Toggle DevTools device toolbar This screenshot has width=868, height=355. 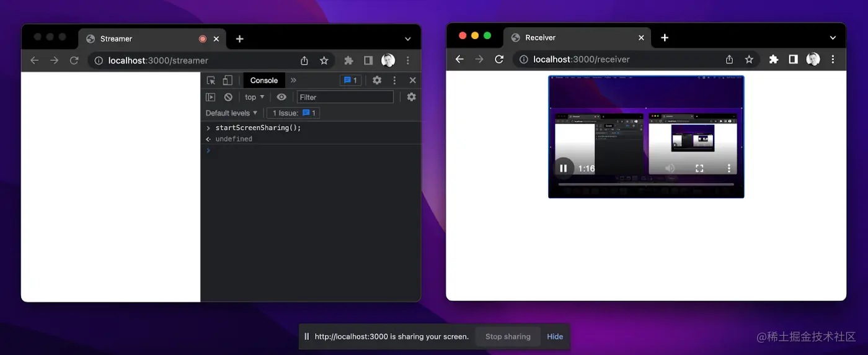click(228, 80)
